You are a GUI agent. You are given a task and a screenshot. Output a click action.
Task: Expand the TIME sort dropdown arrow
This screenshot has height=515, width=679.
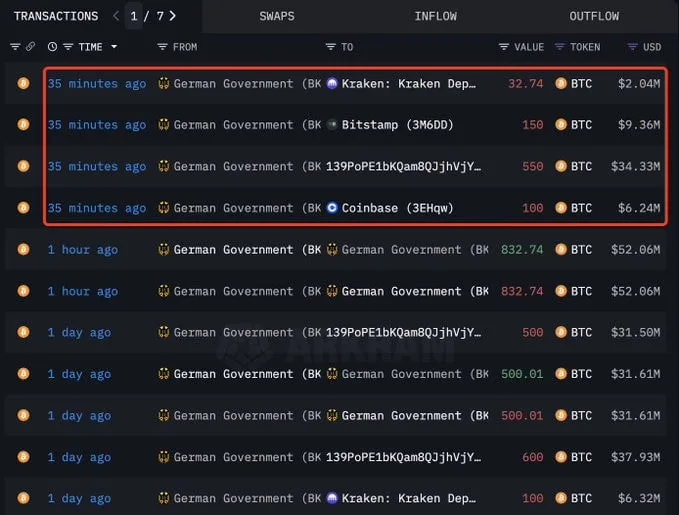click(114, 46)
